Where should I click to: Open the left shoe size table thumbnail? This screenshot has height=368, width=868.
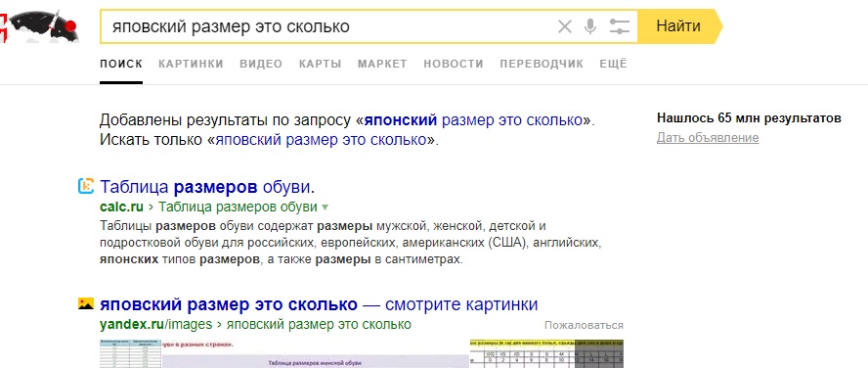tap(131, 353)
